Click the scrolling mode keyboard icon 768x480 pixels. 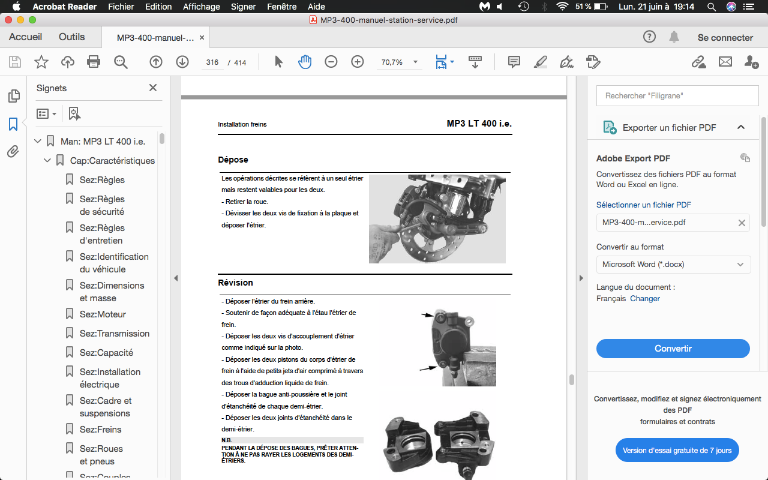point(475,62)
